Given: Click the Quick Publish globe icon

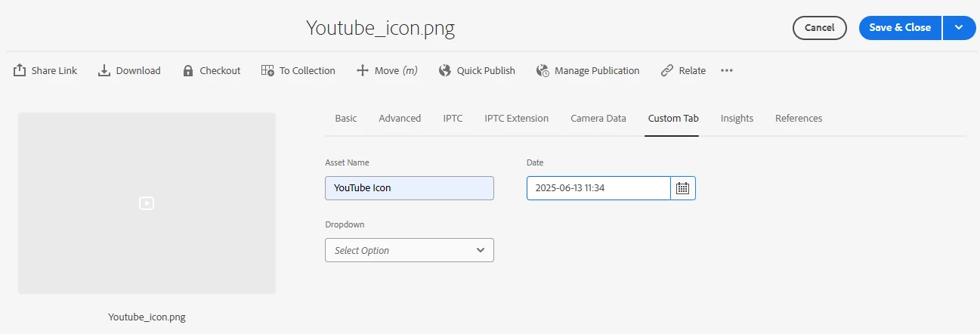Looking at the screenshot, I should click(444, 70).
